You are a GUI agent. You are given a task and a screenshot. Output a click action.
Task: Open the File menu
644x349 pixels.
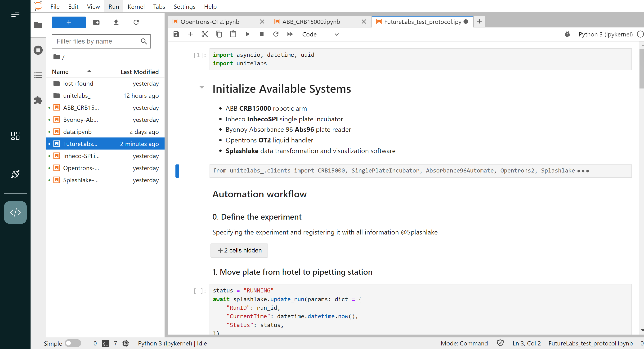(55, 6)
